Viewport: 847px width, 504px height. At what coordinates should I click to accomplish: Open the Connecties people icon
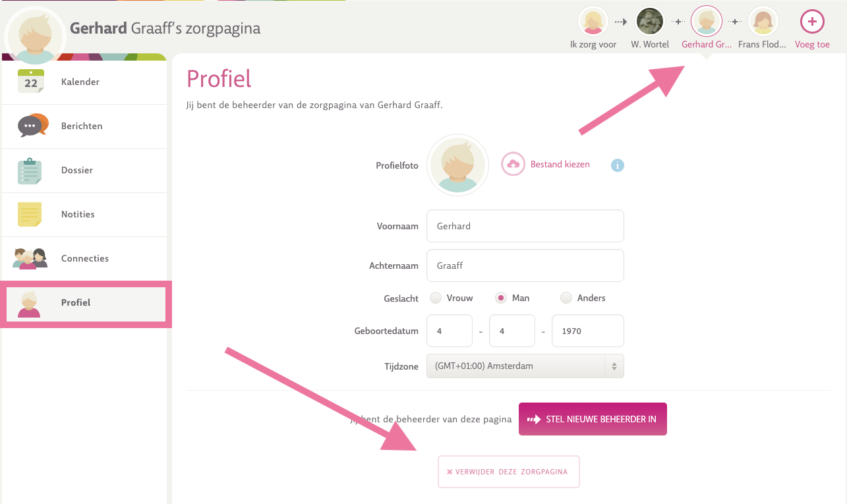coord(30,258)
